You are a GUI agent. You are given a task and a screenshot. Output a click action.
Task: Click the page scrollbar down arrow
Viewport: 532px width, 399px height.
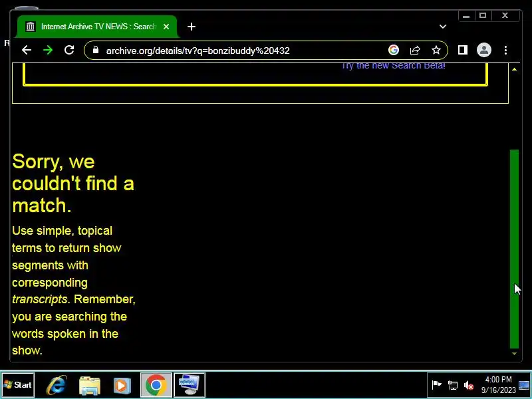tap(514, 354)
